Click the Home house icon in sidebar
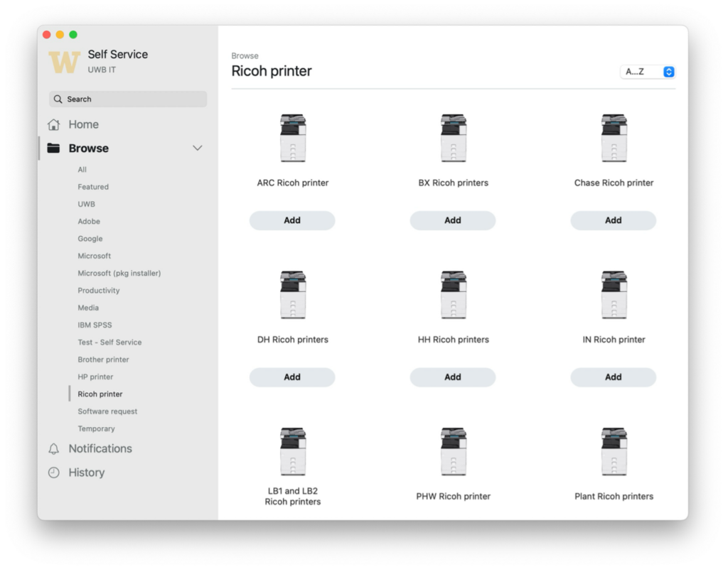Image resolution: width=728 pixels, height=572 pixels. pyautogui.click(x=54, y=124)
